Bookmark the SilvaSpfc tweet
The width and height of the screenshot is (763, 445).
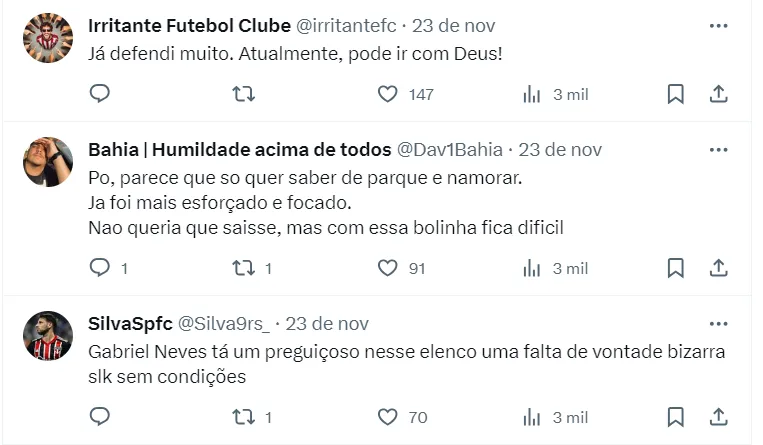675,416
